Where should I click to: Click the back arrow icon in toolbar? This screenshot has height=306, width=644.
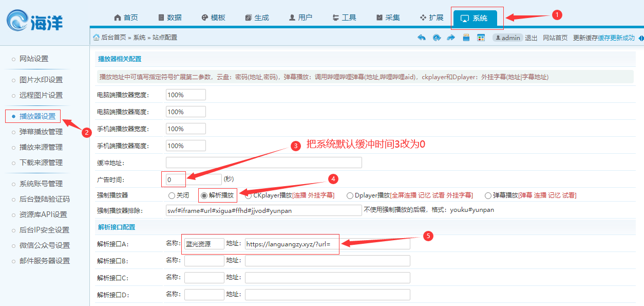click(421, 38)
